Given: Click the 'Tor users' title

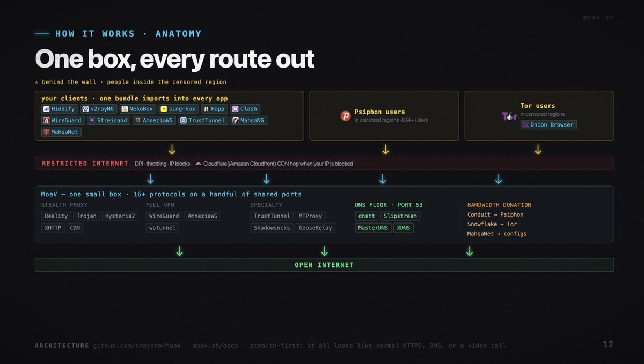Looking at the screenshot, I should tap(538, 106).
